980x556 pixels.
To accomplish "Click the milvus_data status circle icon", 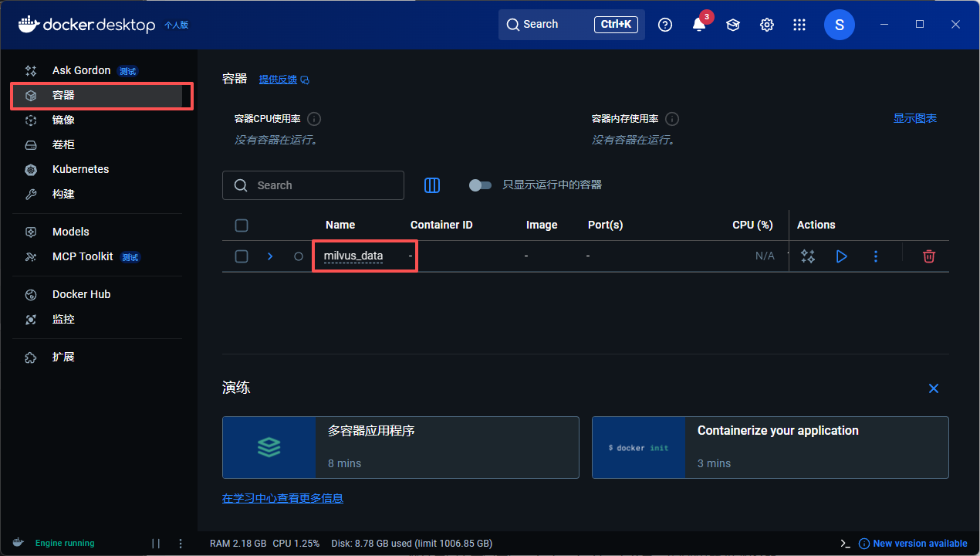I will point(299,256).
